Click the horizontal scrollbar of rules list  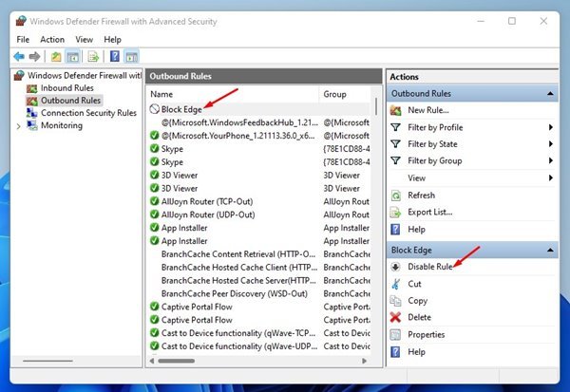coord(257,361)
